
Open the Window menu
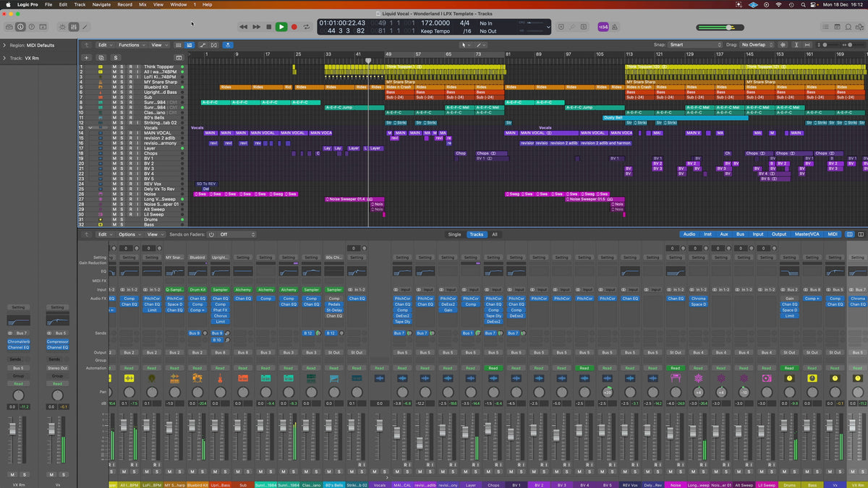(x=178, y=4)
